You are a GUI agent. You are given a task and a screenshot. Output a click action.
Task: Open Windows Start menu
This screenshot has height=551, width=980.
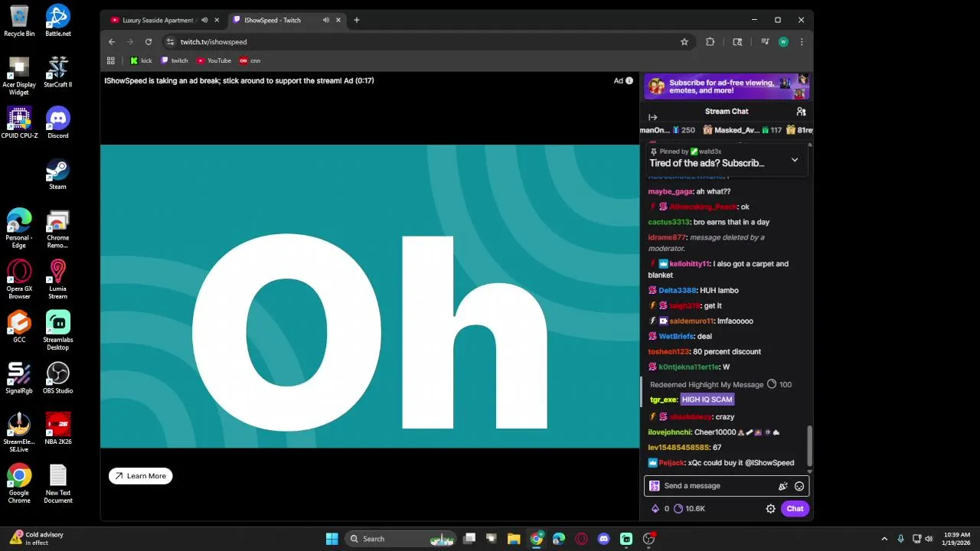(332, 539)
